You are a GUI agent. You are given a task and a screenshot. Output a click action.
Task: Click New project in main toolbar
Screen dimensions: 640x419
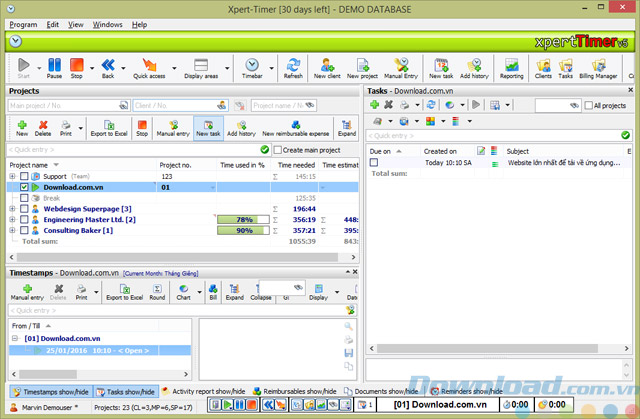point(361,67)
